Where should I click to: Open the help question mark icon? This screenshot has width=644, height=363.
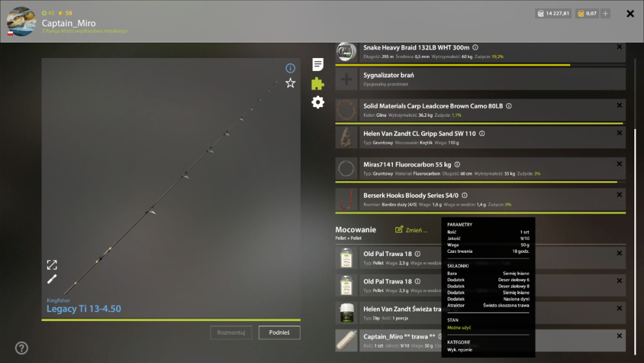[21, 348]
